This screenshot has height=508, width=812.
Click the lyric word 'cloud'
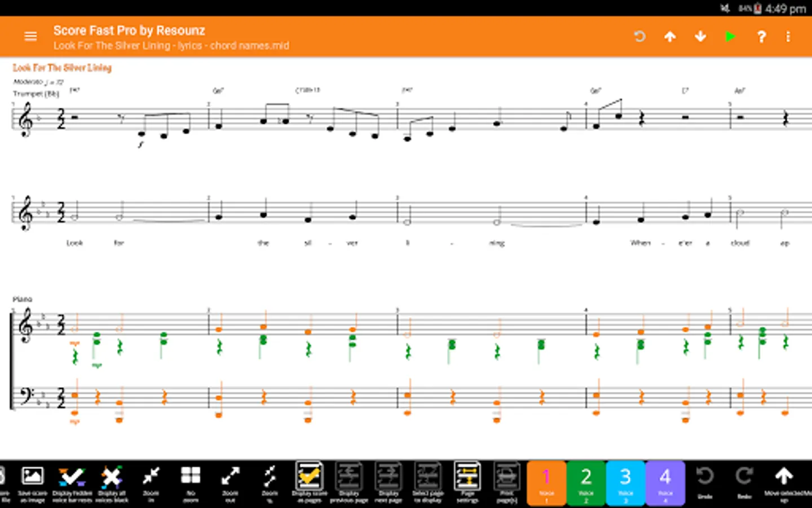(x=740, y=243)
